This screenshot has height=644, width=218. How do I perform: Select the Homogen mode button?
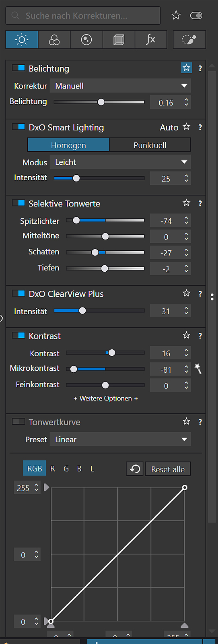click(x=68, y=145)
